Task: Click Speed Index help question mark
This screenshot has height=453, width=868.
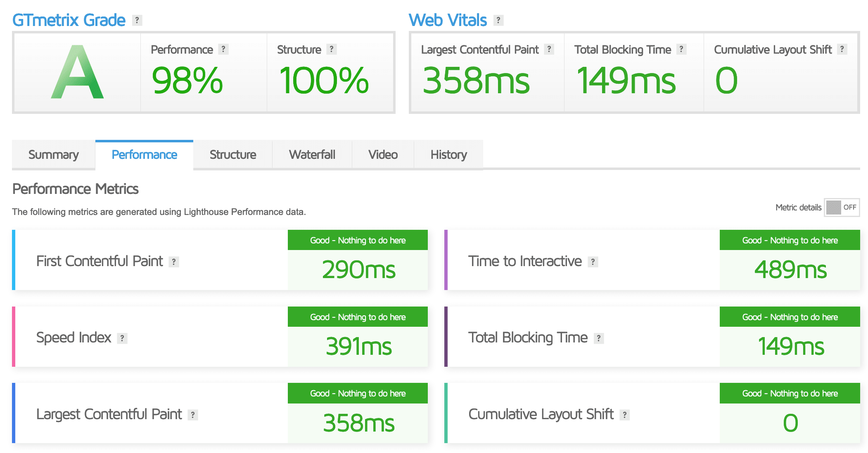Action: (122, 338)
